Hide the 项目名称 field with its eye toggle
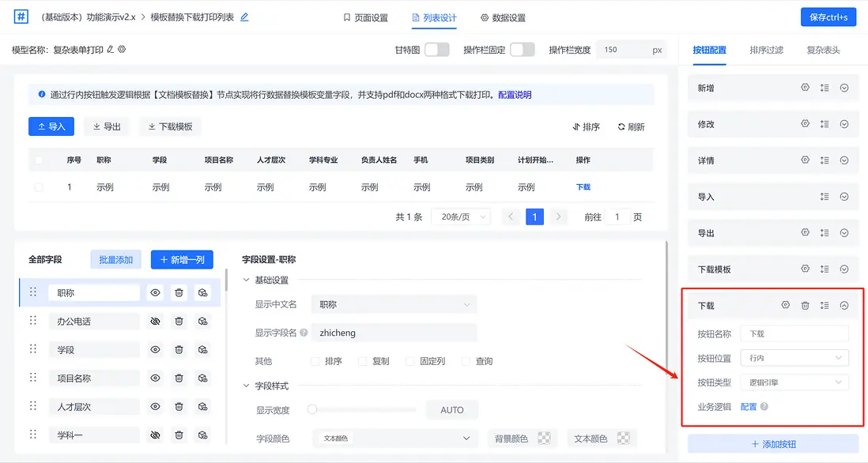Screen dimensions: 868x463 click(x=155, y=378)
